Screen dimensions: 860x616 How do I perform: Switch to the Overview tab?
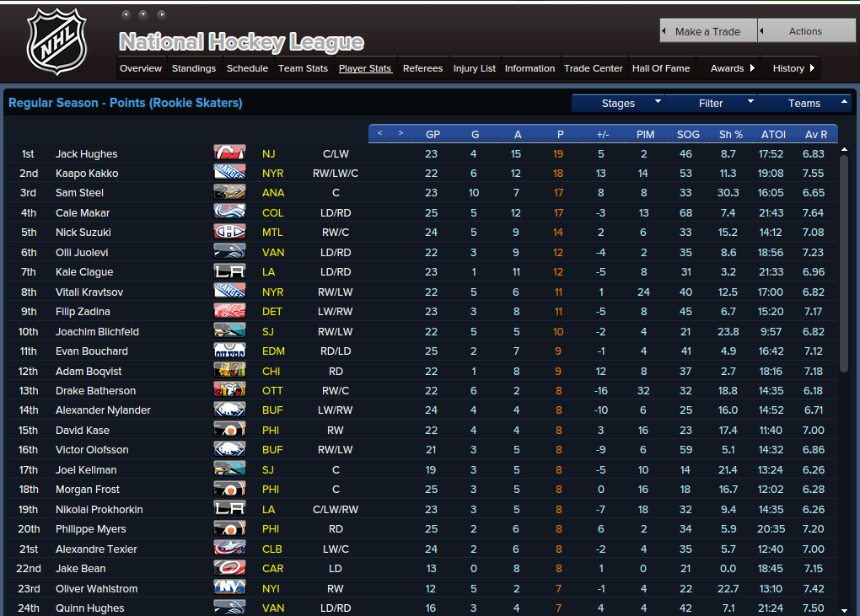point(141,68)
